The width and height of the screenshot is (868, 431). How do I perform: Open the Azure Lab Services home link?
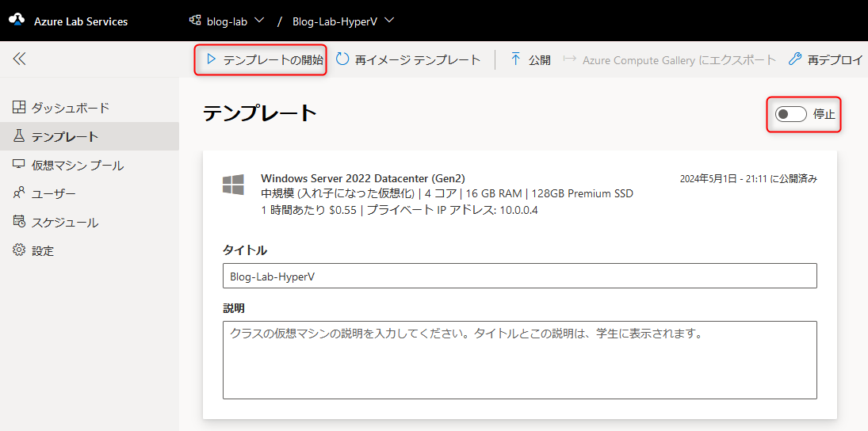(x=81, y=21)
